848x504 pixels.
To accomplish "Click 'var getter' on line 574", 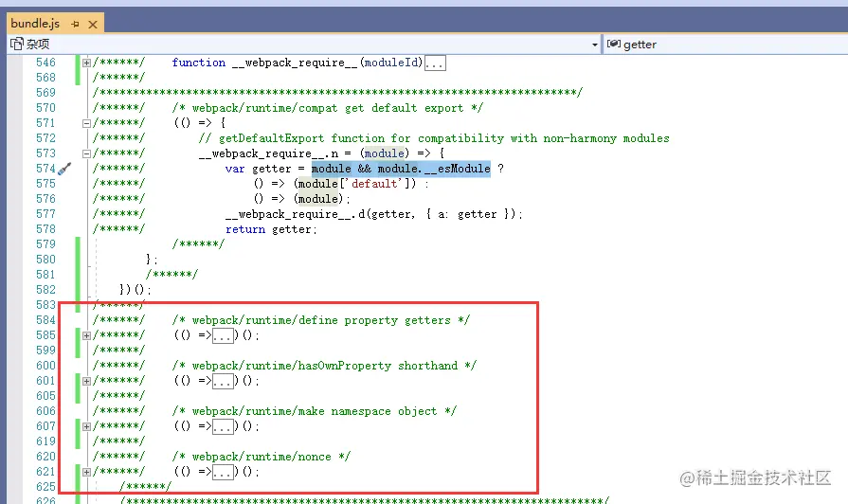I will pos(258,169).
